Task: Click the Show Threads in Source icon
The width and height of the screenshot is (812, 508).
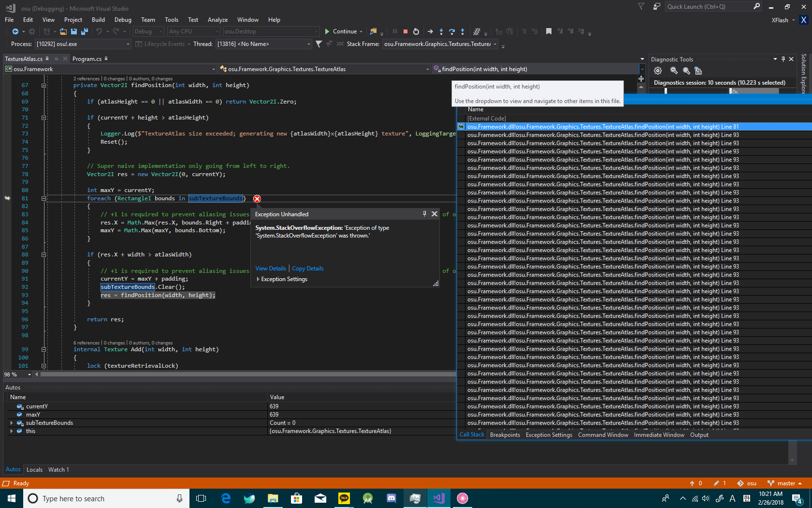Action: (x=341, y=44)
